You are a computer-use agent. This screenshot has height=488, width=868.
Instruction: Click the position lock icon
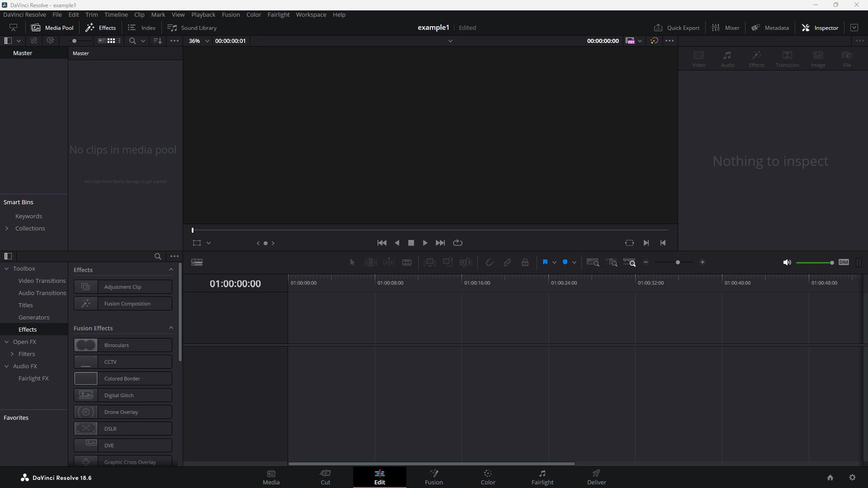tap(525, 263)
